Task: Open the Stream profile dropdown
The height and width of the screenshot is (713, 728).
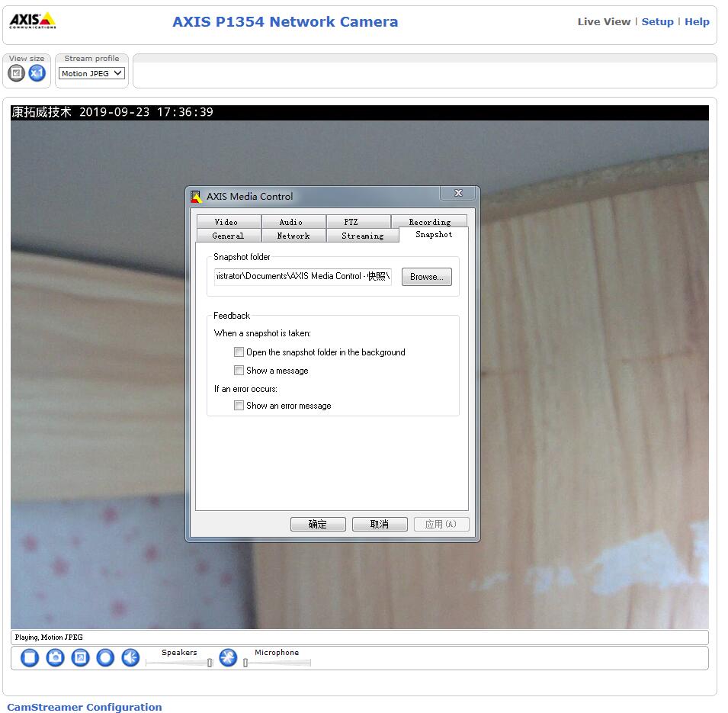Action: (x=91, y=74)
